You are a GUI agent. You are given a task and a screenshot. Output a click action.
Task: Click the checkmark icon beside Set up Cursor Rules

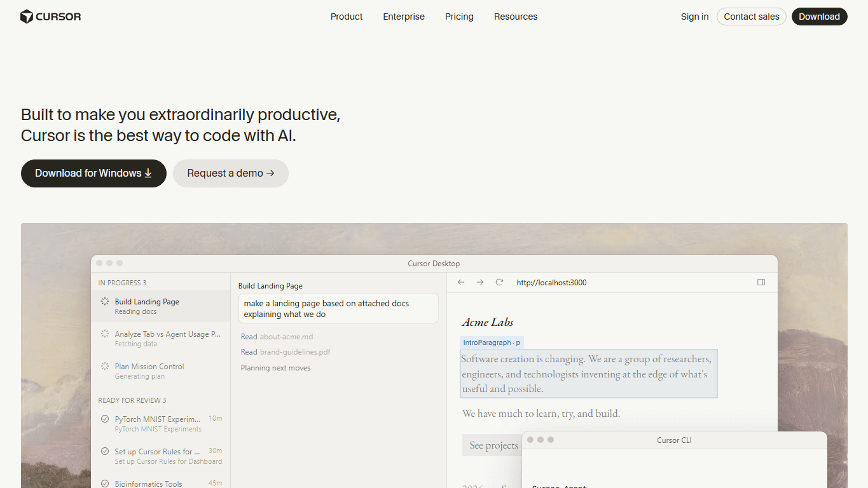point(105,451)
